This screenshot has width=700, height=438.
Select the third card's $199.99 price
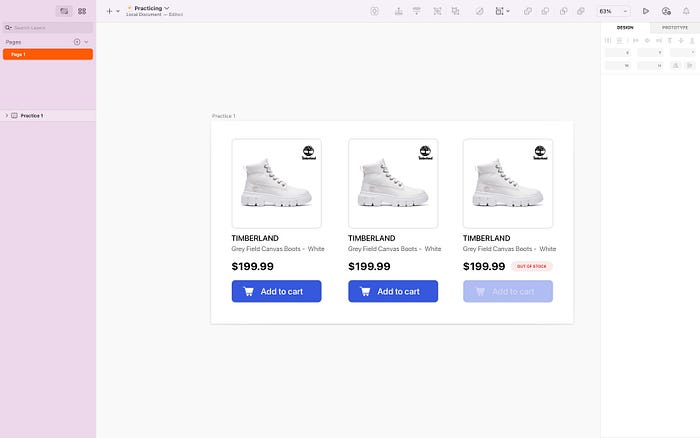tap(484, 267)
